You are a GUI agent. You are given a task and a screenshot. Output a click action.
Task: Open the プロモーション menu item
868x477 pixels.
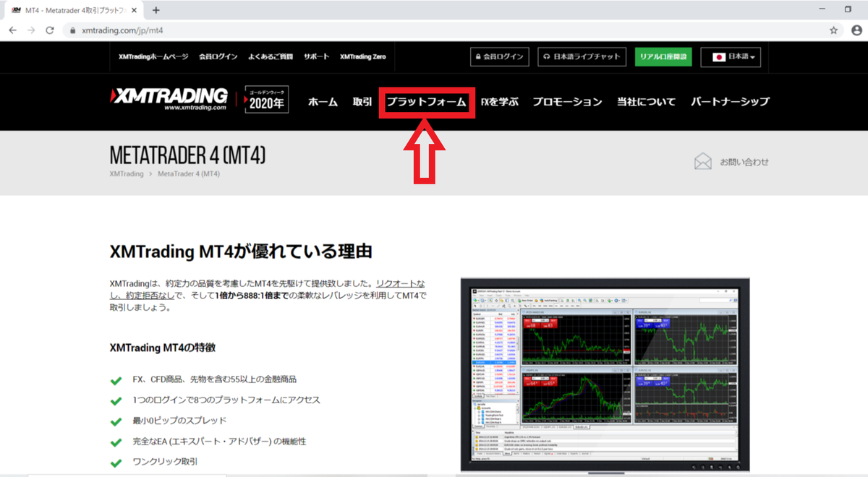coord(567,102)
